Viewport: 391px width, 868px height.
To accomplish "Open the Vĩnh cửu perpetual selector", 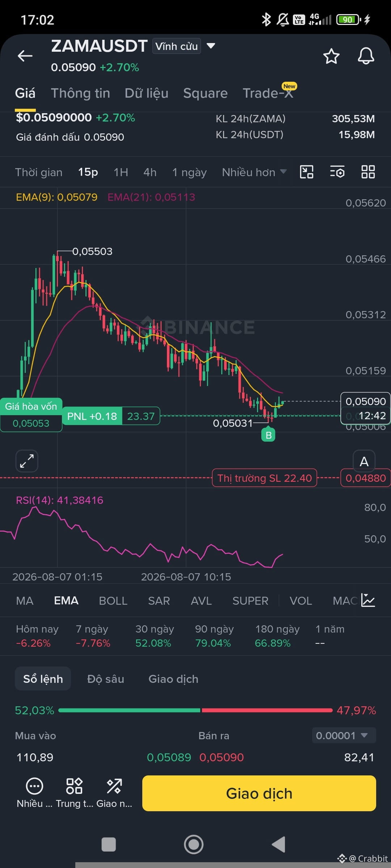I will tap(177, 46).
